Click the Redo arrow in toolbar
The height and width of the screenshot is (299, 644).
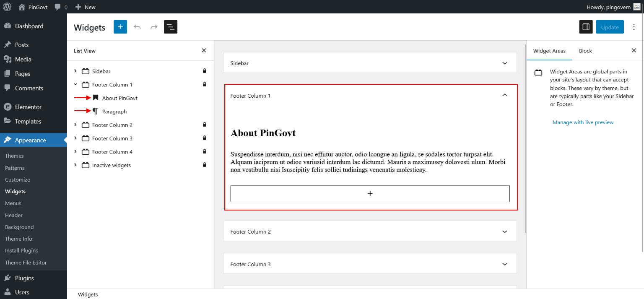click(154, 27)
